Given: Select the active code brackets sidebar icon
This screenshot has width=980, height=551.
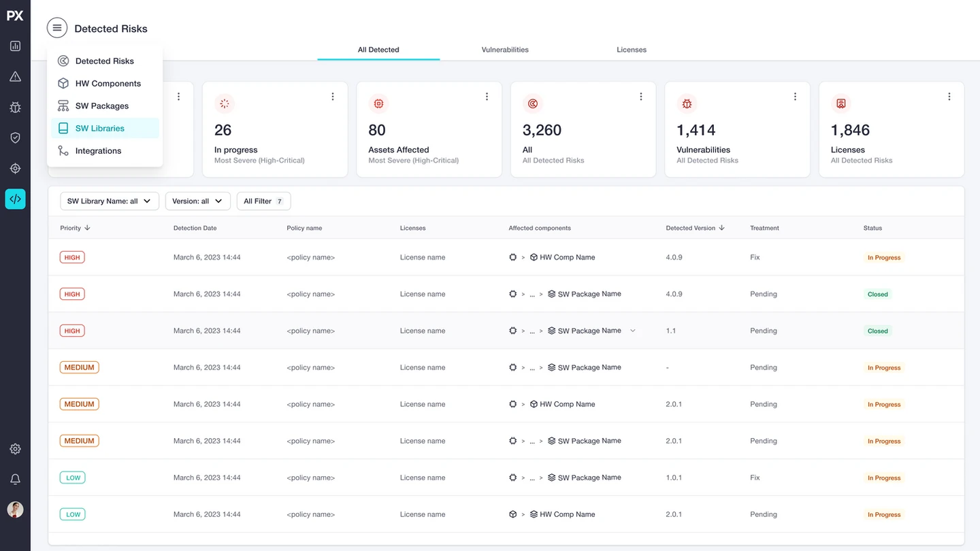Looking at the screenshot, I should (x=15, y=199).
